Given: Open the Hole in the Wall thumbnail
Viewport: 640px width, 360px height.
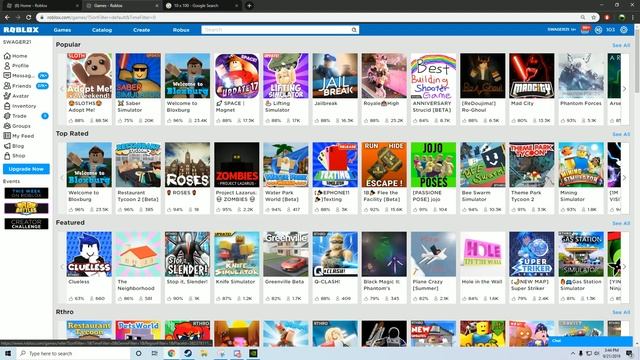Looking at the screenshot, I should 482,254.
